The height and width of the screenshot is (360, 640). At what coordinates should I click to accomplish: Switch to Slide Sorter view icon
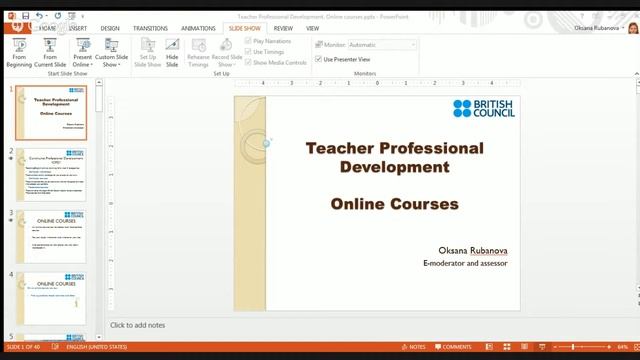507,347
